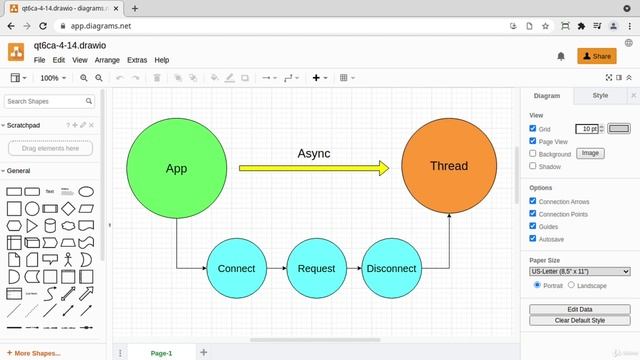The height and width of the screenshot is (360, 640).
Task: Click the Redo arrow icon
Action: (136, 78)
